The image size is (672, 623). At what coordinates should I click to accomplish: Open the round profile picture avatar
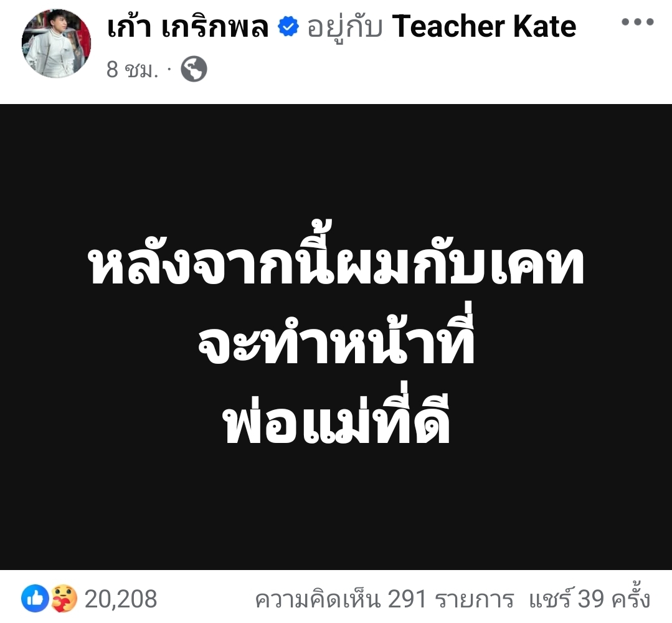56,44
